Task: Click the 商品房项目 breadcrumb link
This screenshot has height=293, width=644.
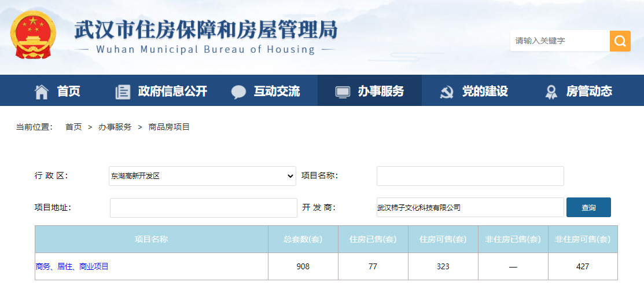Action: tap(169, 127)
